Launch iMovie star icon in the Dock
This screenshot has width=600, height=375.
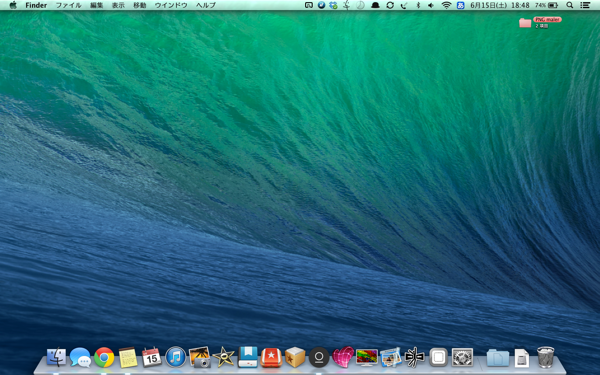(x=223, y=357)
